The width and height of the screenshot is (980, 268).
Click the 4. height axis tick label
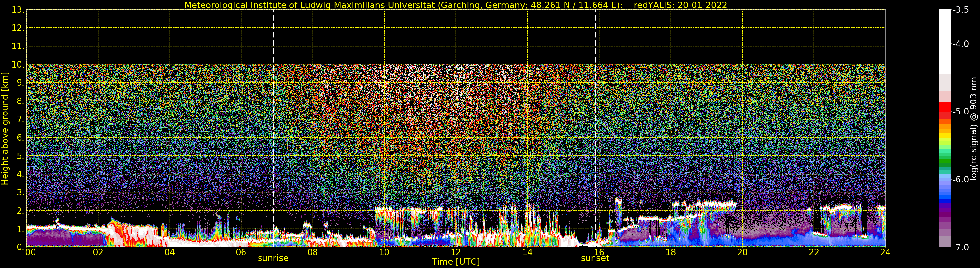[x=21, y=174]
